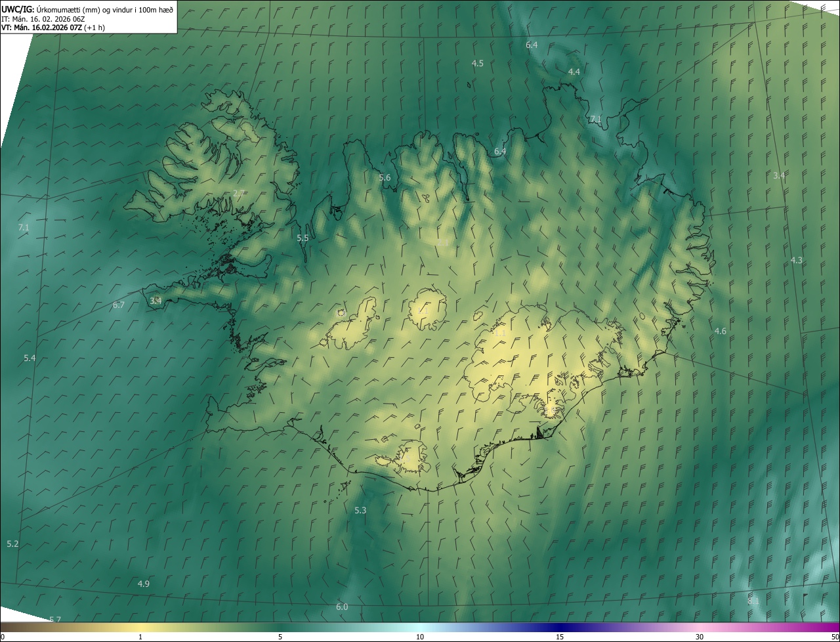Click the 5.5 map value

(303, 238)
